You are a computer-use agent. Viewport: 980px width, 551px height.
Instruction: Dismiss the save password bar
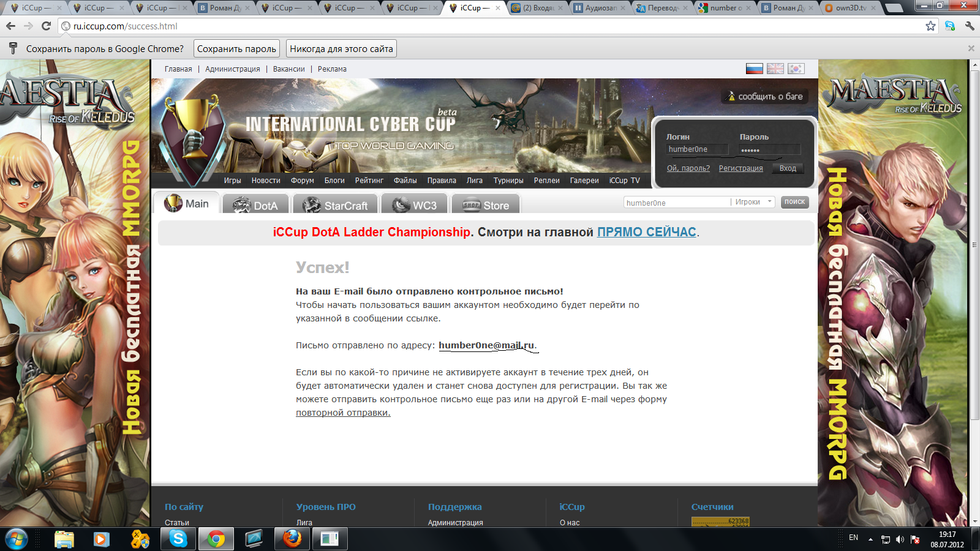click(x=971, y=48)
